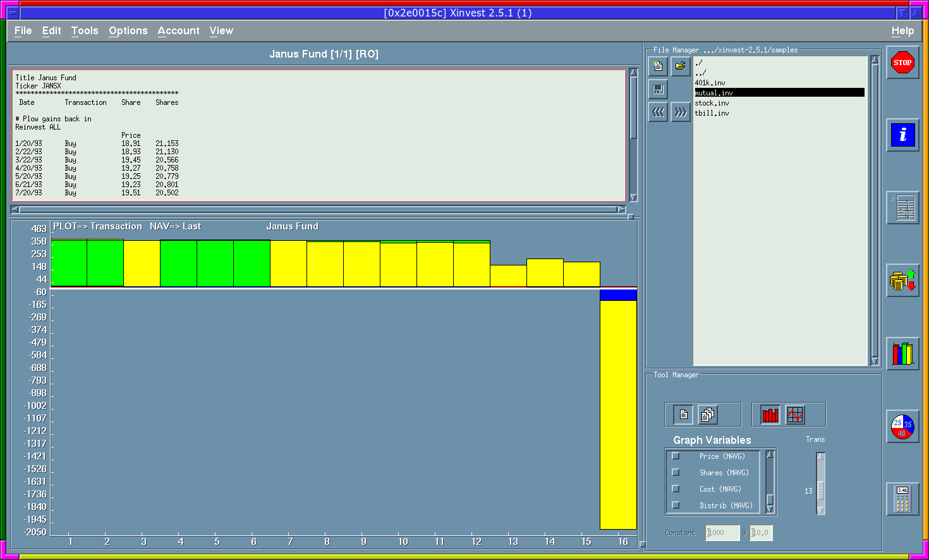Click the 1/20/93 Buy transaction line
929x560 pixels.
click(x=97, y=143)
